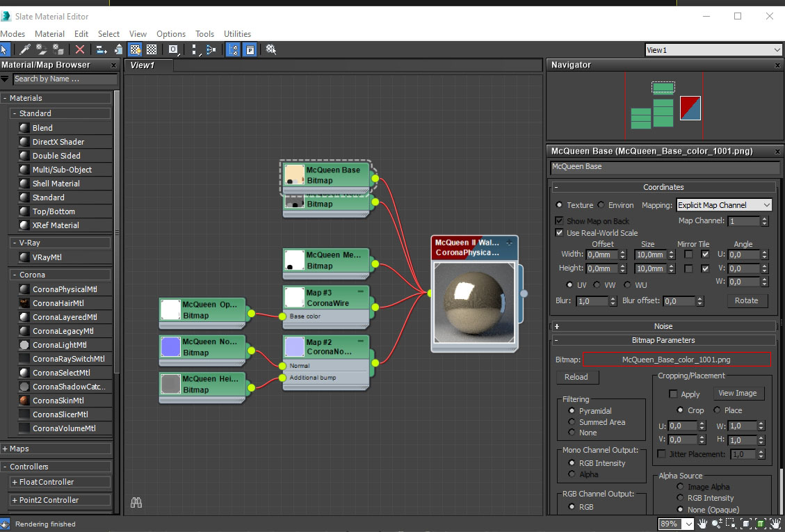Select the Zoom magnifier tool in status bar
This screenshot has width=785, height=532.
[x=718, y=524]
